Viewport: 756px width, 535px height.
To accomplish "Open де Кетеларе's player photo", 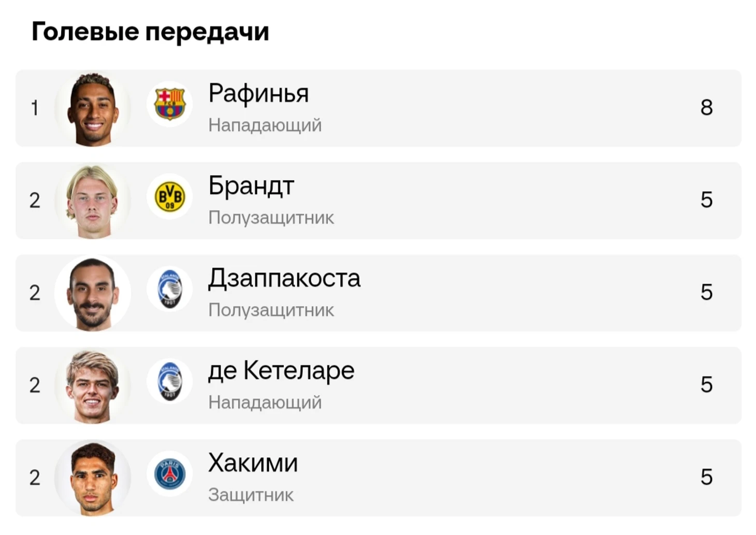I will coord(93,386).
